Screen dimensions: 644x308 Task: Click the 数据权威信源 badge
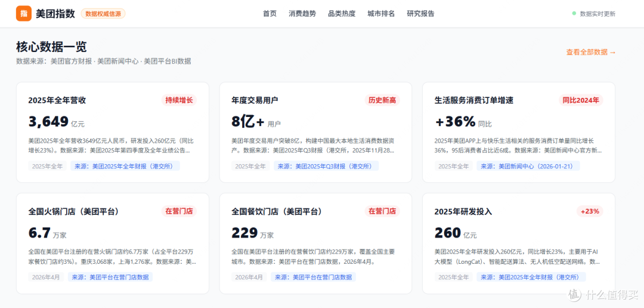(103, 14)
